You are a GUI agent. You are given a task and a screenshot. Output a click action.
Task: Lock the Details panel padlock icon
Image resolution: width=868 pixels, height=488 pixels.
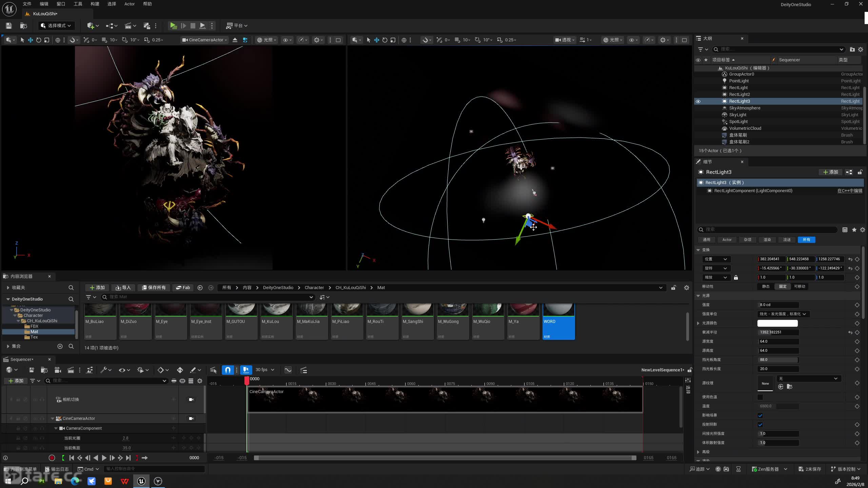click(860, 172)
